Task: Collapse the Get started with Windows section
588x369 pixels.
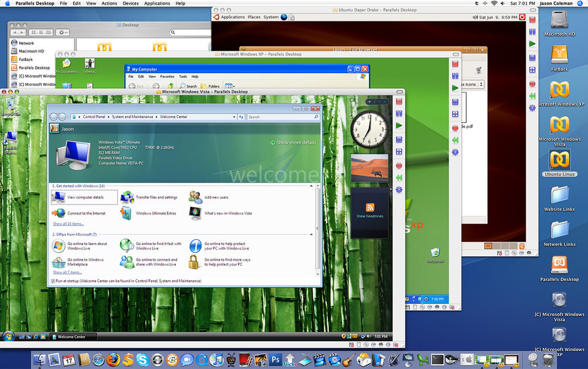Action: (x=311, y=186)
